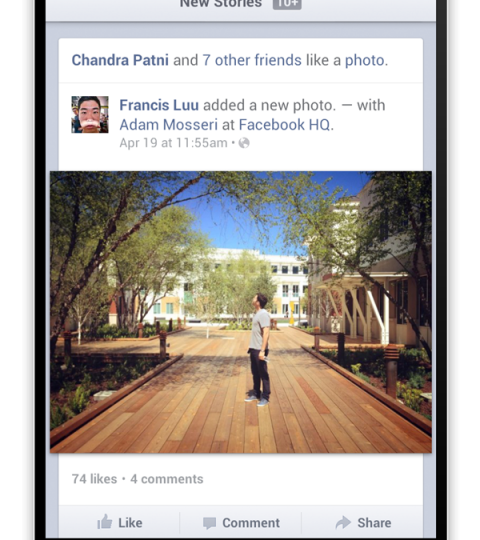The width and height of the screenshot is (480, 540).
Task: Tap the Like button label
Action: tap(130, 523)
